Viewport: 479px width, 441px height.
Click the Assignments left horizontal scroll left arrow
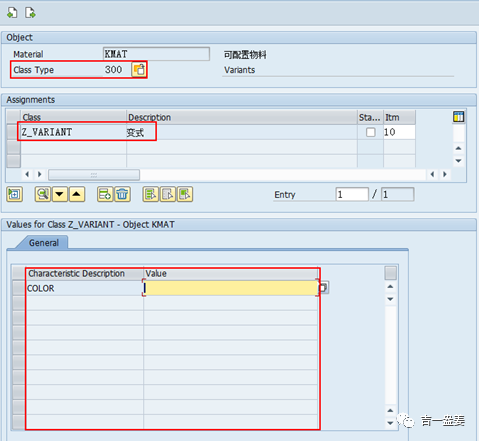(x=27, y=174)
